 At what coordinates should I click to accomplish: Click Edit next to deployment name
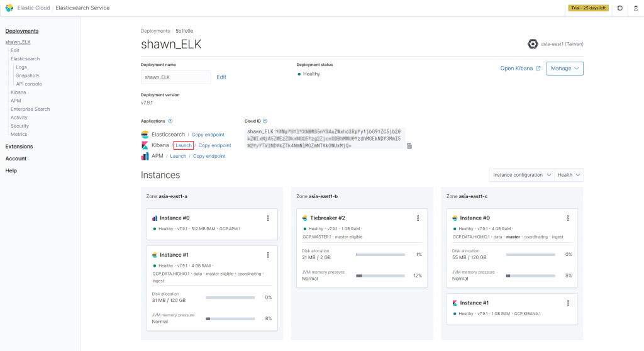tap(221, 77)
